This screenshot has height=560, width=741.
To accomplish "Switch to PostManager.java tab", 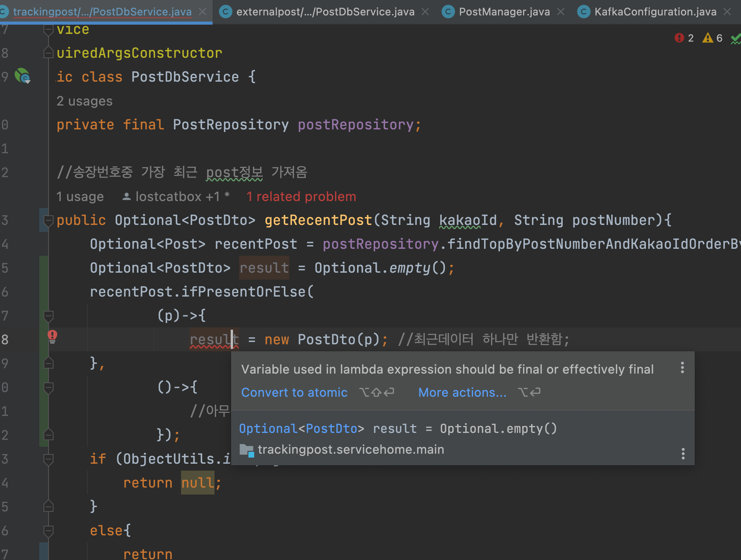I will pos(504,12).
